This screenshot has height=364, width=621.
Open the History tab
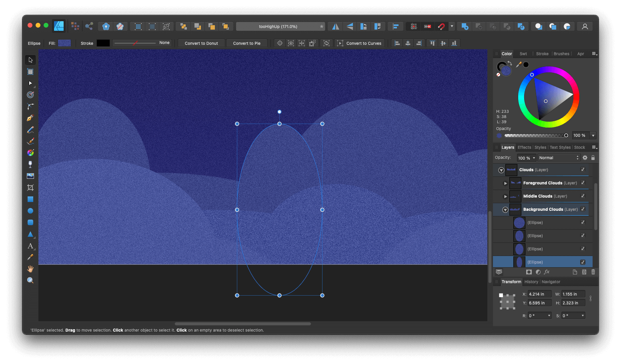531,282
